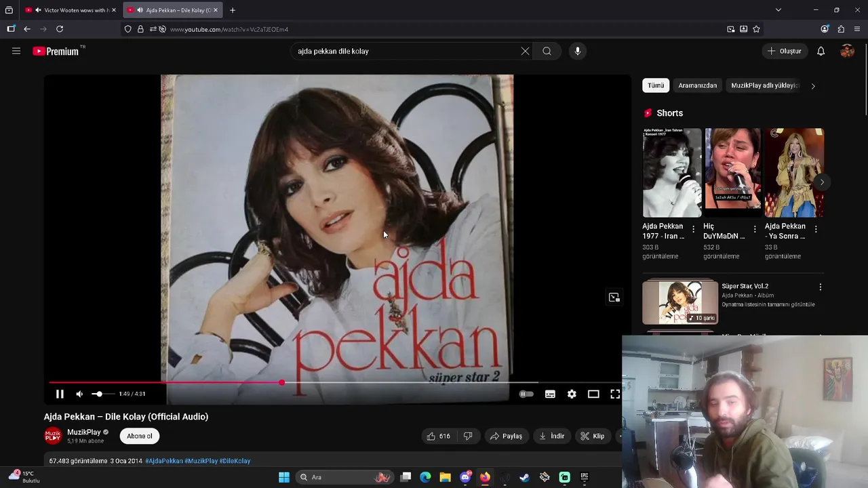Open the MuzikPlay channel name link

[83, 432]
